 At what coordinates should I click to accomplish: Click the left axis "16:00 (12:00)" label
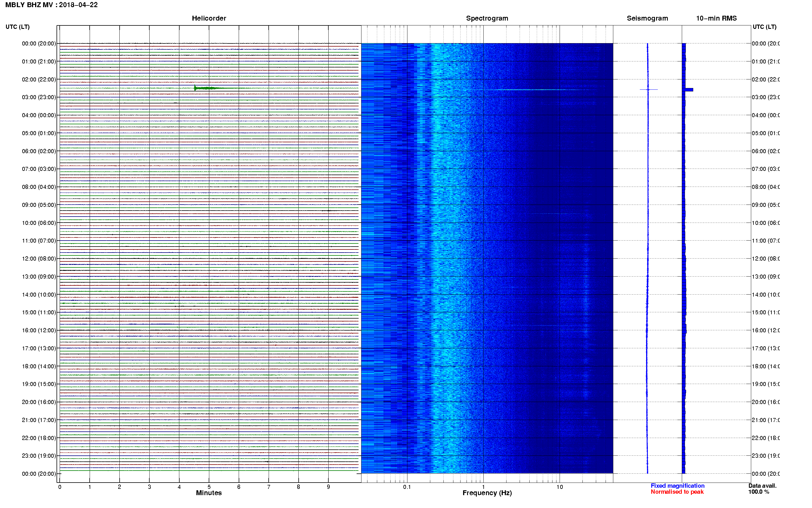point(39,330)
